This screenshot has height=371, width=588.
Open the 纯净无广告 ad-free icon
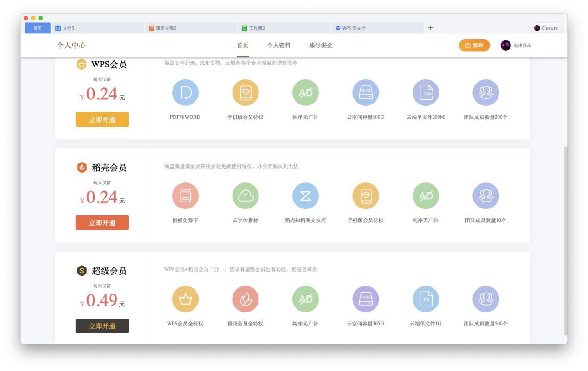tap(305, 92)
